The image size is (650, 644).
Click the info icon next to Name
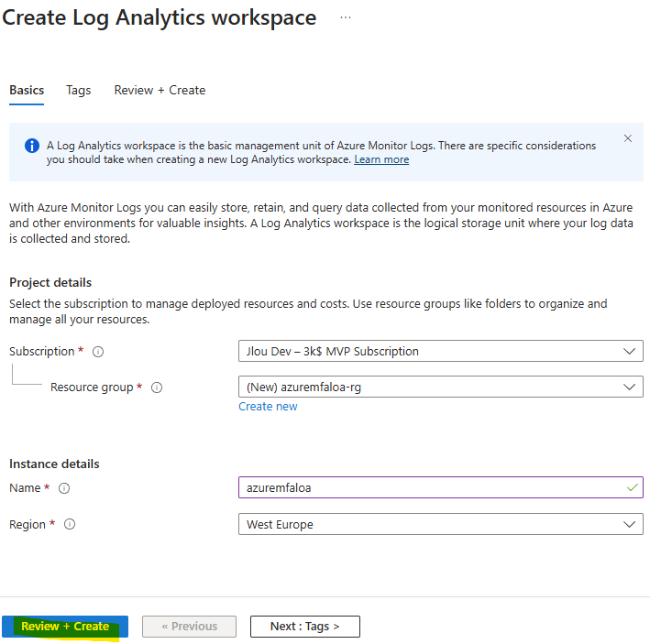[x=64, y=488]
